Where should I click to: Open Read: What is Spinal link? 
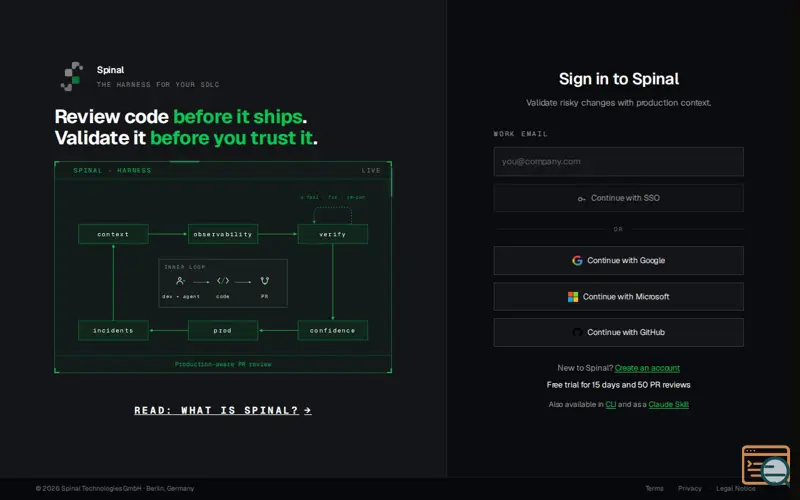(x=223, y=410)
